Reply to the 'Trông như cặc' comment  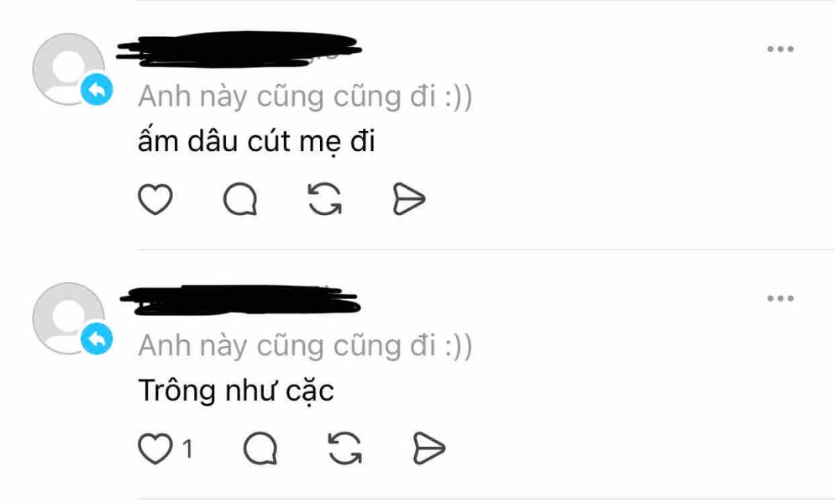click(260, 448)
